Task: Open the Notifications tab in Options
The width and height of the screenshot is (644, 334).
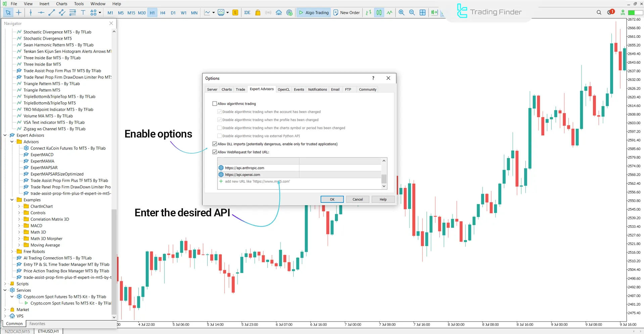Action: click(x=317, y=90)
